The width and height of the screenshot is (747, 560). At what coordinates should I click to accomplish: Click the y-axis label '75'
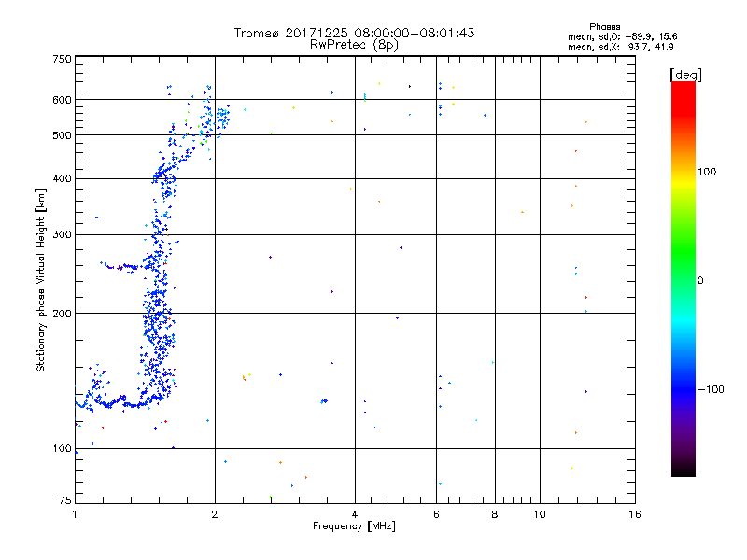(x=65, y=500)
